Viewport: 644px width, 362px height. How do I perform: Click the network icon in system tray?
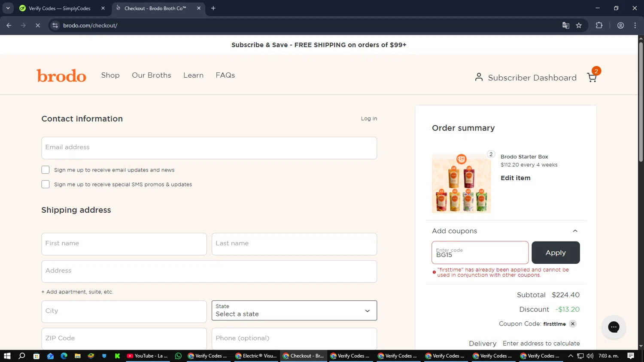pyautogui.click(x=580, y=356)
